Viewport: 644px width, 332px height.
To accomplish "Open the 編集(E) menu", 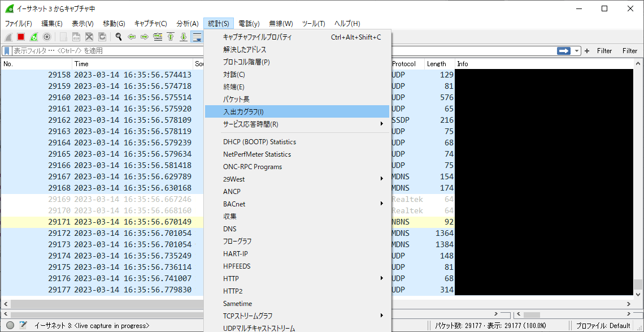I will [52, 24].
